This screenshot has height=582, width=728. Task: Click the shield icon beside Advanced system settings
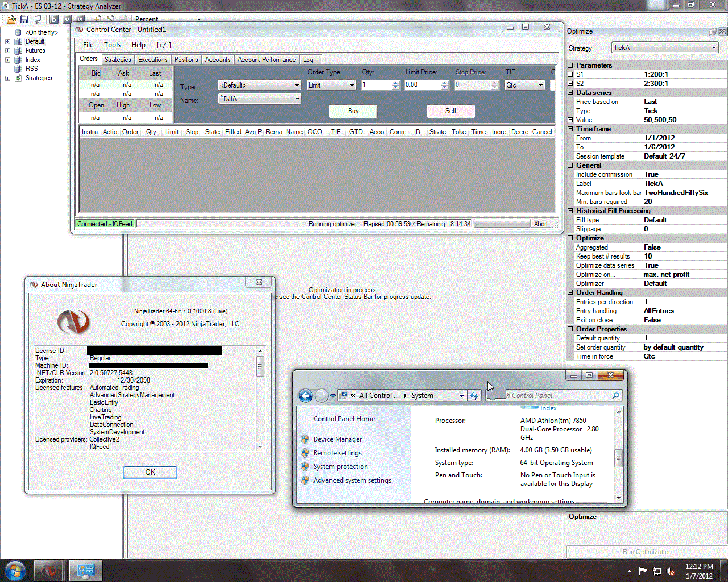[x=305, y=480]
